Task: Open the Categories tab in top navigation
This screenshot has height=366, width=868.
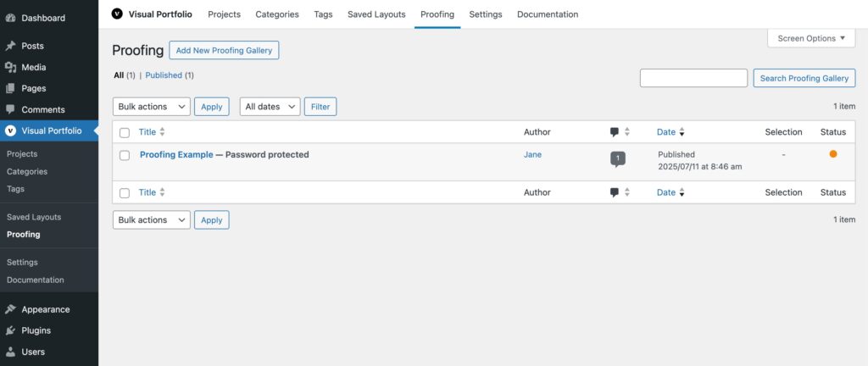Action: click(277, 14)
